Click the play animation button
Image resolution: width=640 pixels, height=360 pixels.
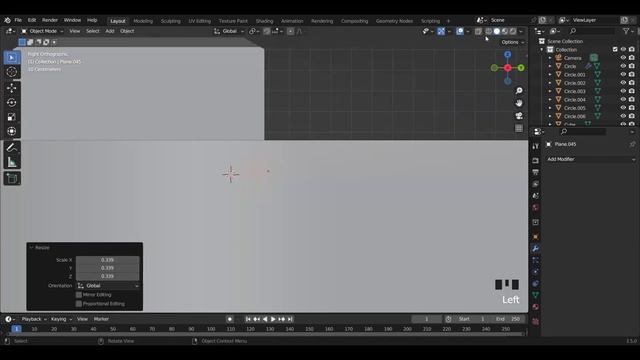pyautogui.click(x=273, y=319)
